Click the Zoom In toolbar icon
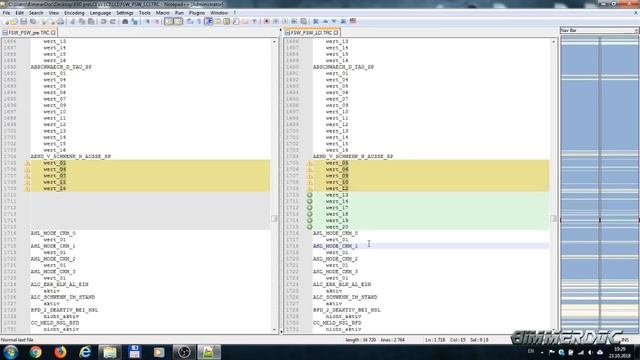Screen dimensions: 640x360 pyautogui.click(x=147, y=21)
